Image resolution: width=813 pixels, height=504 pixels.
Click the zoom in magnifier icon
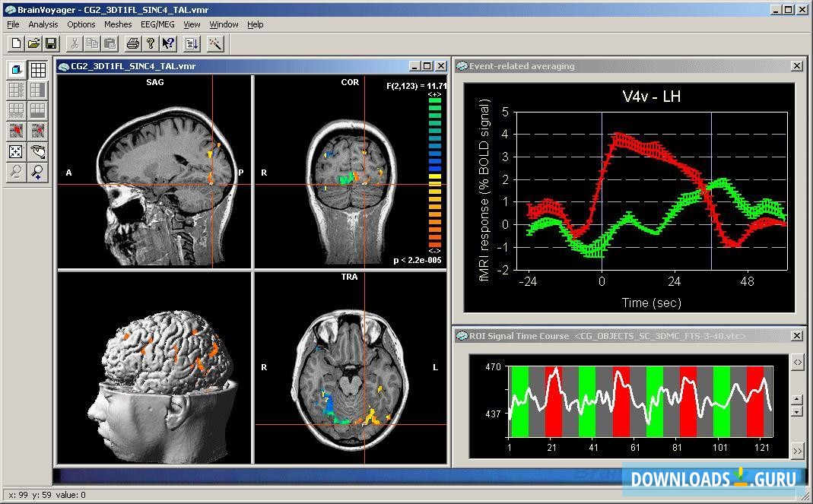pos(37,173)
